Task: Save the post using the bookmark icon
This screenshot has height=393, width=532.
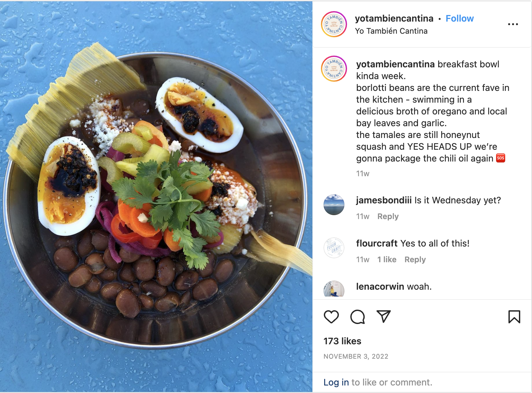Action: pyautogui.click(x=514, y=317)
